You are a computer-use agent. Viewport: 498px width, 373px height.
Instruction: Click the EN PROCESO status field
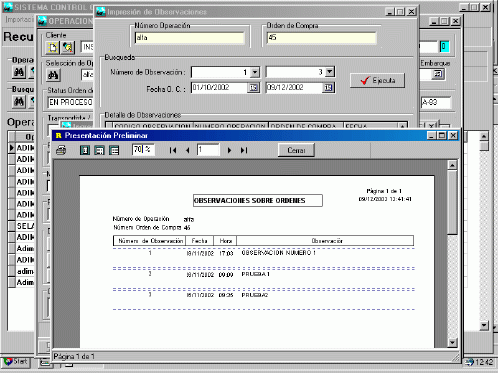click(x=70, y=102)
